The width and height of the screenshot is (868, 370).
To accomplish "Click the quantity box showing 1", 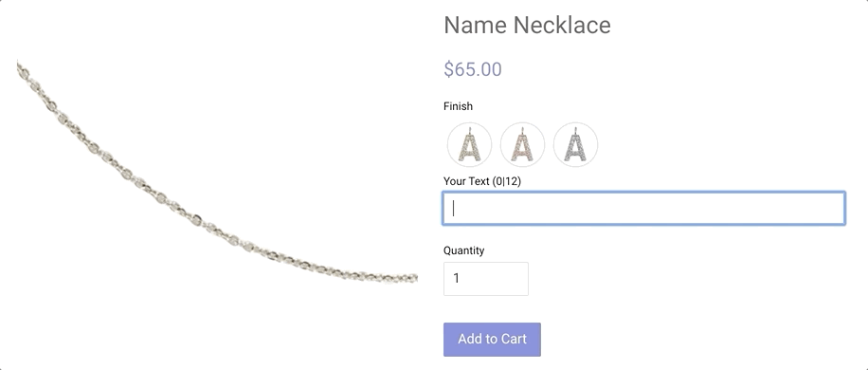I will coord(486,279).
